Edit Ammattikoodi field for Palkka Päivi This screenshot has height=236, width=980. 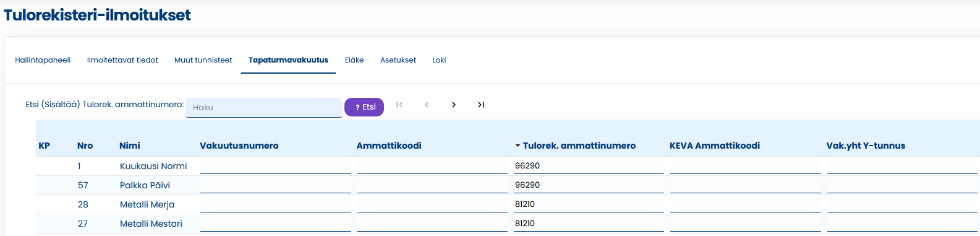click(x=432, y=185)
